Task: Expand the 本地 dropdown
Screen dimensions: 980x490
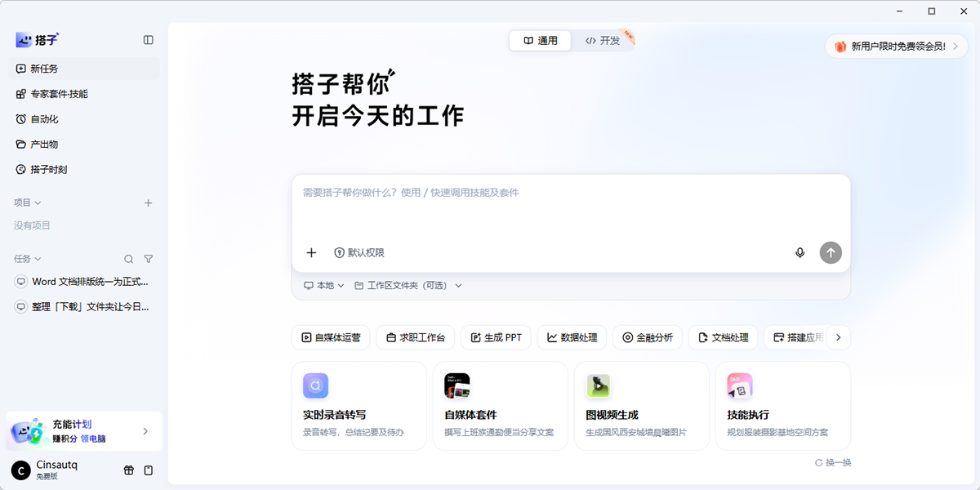Action: click(323, 286)
